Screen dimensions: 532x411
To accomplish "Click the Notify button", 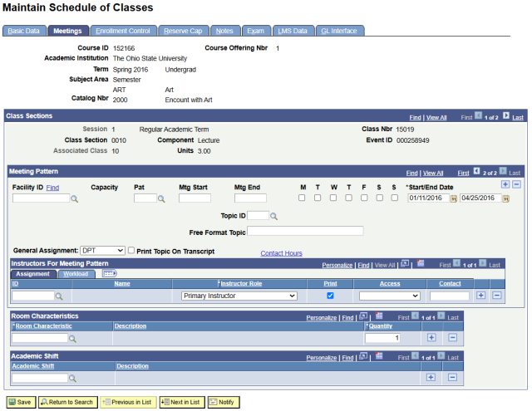I will pyautogui.click(x=224, y=402).
